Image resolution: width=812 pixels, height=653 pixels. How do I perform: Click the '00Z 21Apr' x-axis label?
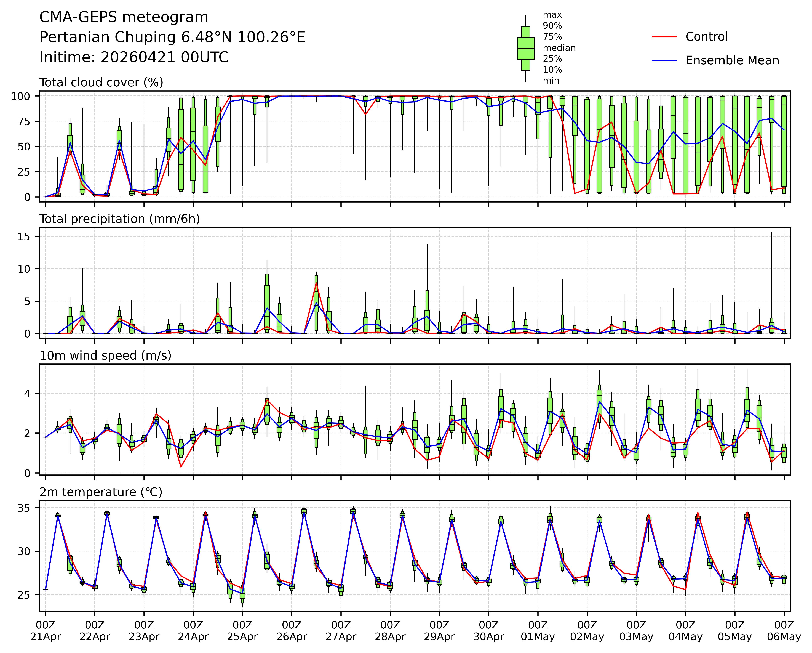(45, 631)
